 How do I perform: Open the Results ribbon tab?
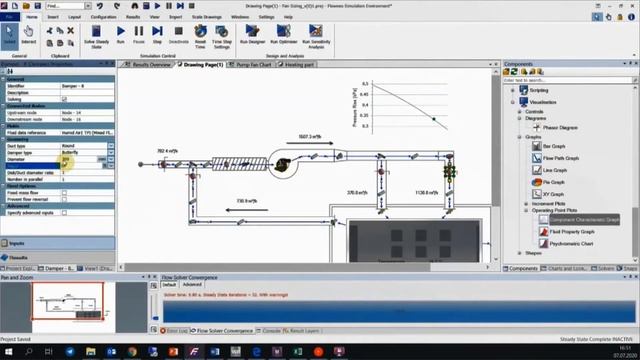pyautogui.click(x=133, y=17)
